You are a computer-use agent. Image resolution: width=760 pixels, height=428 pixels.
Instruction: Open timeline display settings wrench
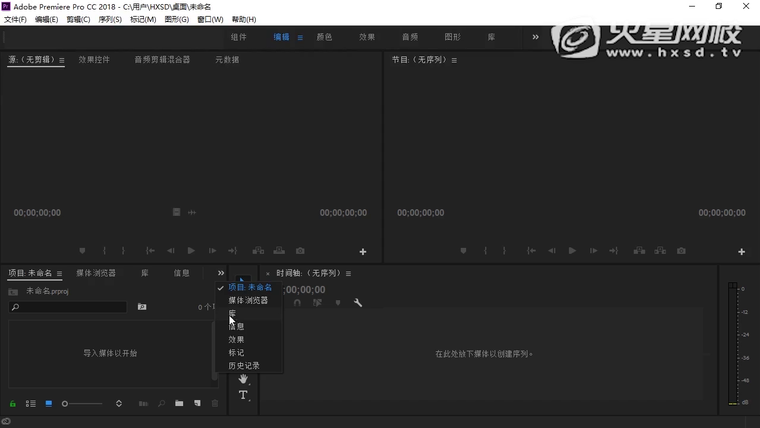pos(358,303)
